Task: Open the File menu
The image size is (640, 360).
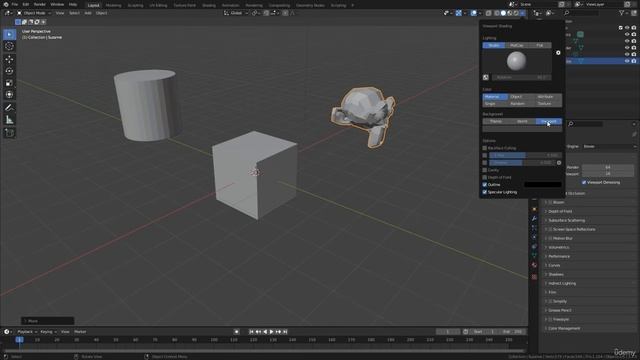Action: pyautogui.click(x=15, y=4)
